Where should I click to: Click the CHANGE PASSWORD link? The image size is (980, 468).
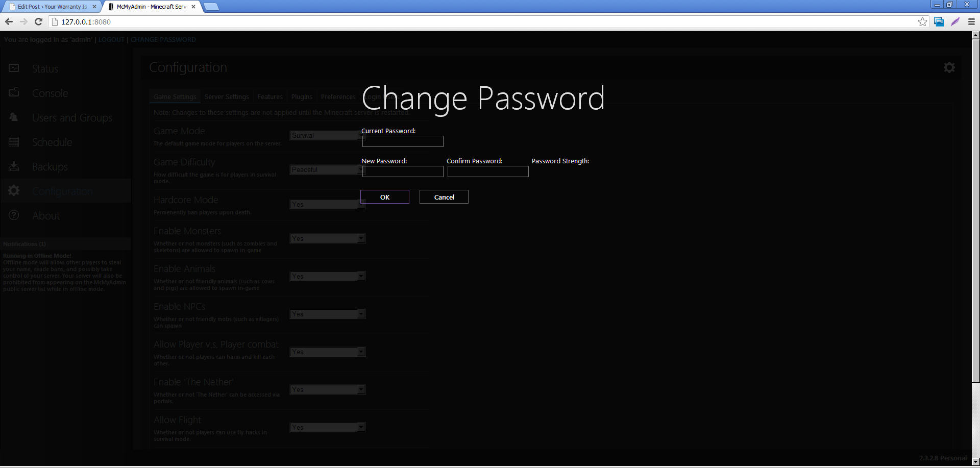click(x=163, y=39)
